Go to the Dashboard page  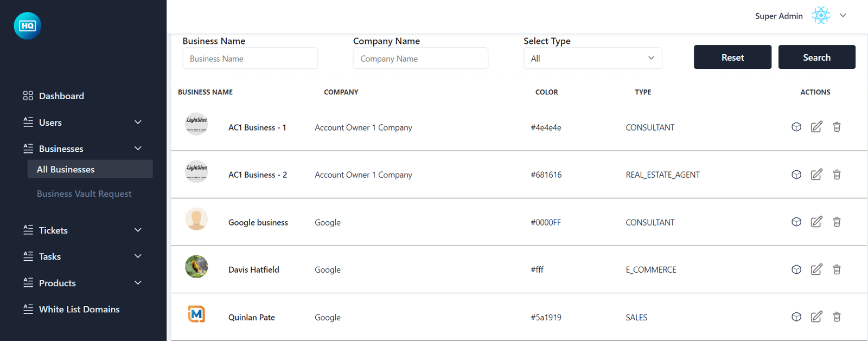tap(61, 96)
